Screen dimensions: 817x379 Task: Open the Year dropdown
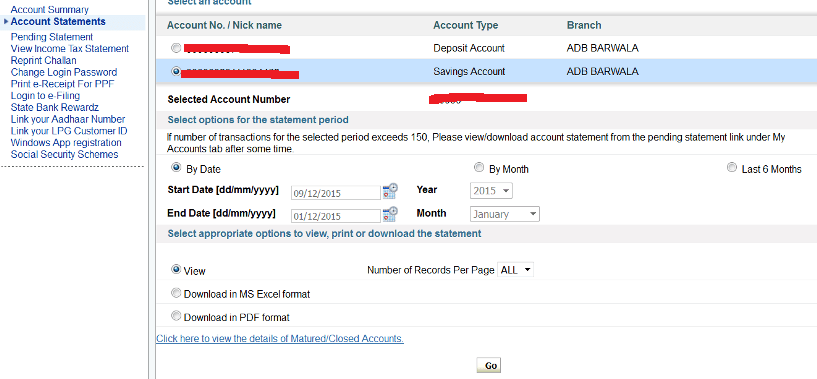491,191
